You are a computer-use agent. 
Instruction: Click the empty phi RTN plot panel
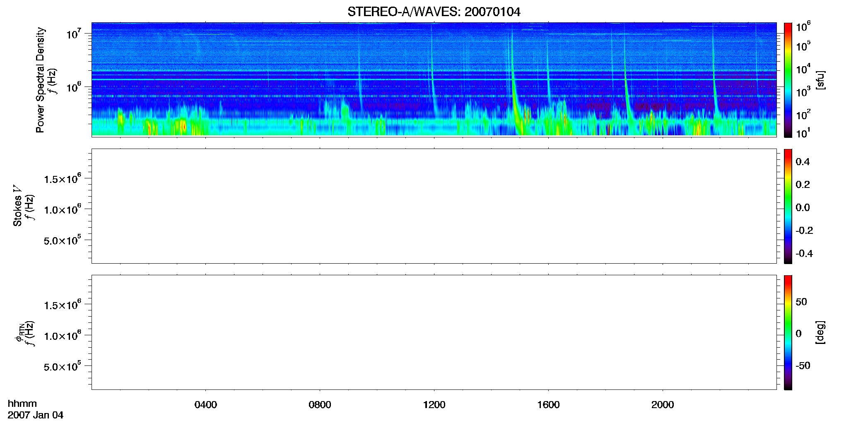pos(434,332)
